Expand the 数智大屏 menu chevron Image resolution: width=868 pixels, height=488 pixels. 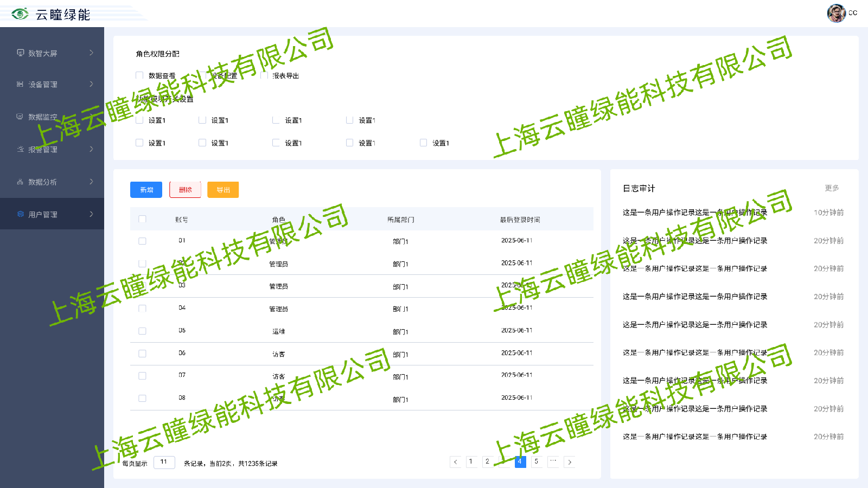coord(91,53)
